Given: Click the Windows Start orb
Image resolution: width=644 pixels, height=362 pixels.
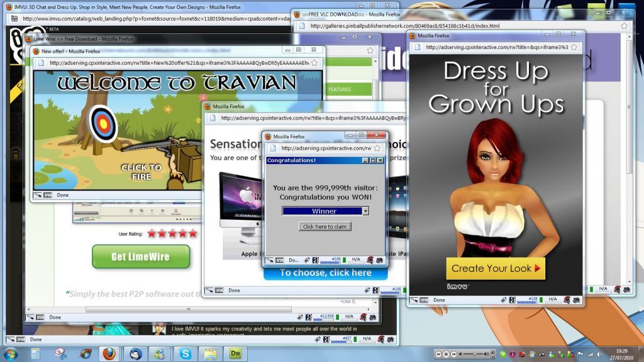Looking at the screenshot, I should coord(11,354).
